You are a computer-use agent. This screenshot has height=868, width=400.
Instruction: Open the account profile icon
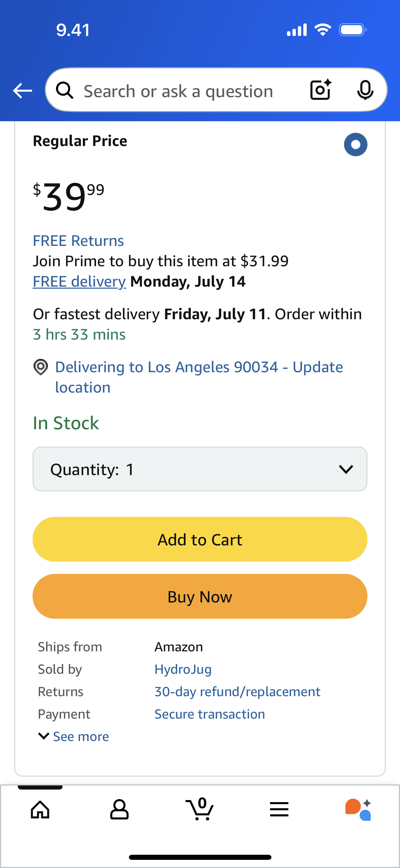[x=119, y=810]
